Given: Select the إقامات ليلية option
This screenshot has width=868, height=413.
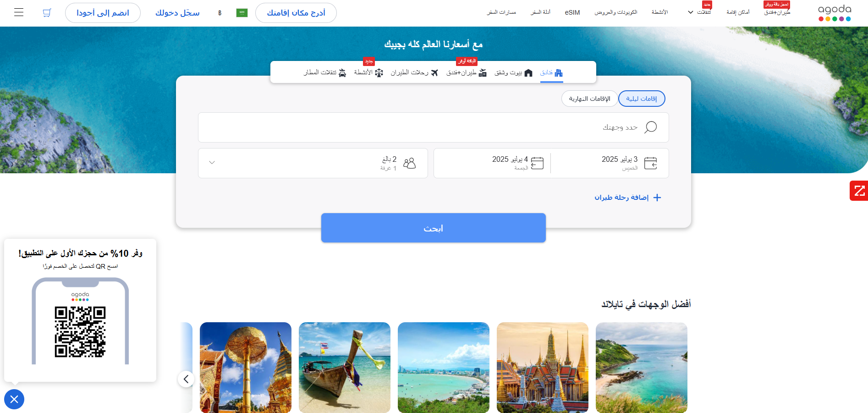Looking at the screenshot, I should coord(642,99).
